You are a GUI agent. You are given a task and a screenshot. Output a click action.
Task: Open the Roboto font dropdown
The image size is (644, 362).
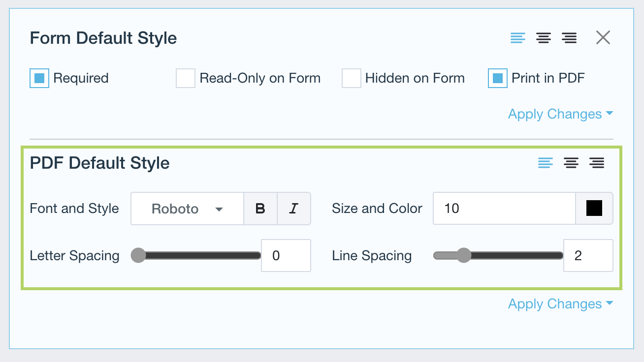pyautogui.click(x=187, y=209)
